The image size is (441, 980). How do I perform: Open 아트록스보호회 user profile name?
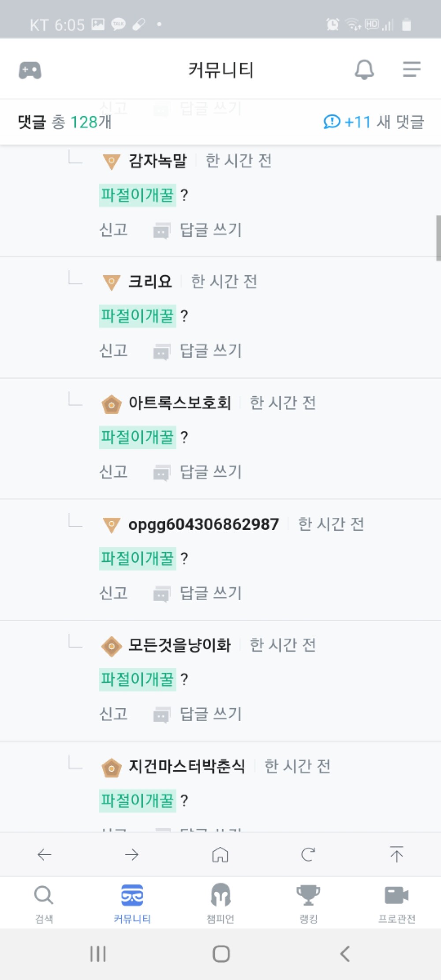[x=179, y=403]
